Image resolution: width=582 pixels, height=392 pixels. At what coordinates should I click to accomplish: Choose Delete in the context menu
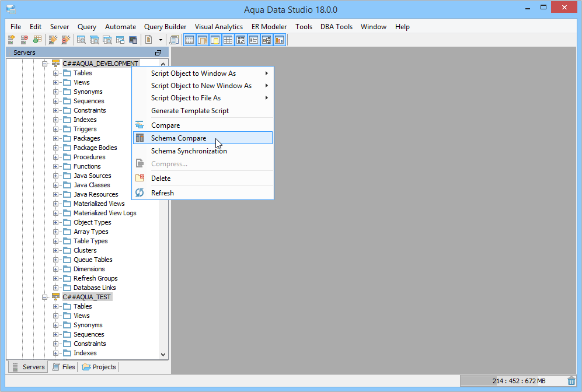(x=203, y=178)
